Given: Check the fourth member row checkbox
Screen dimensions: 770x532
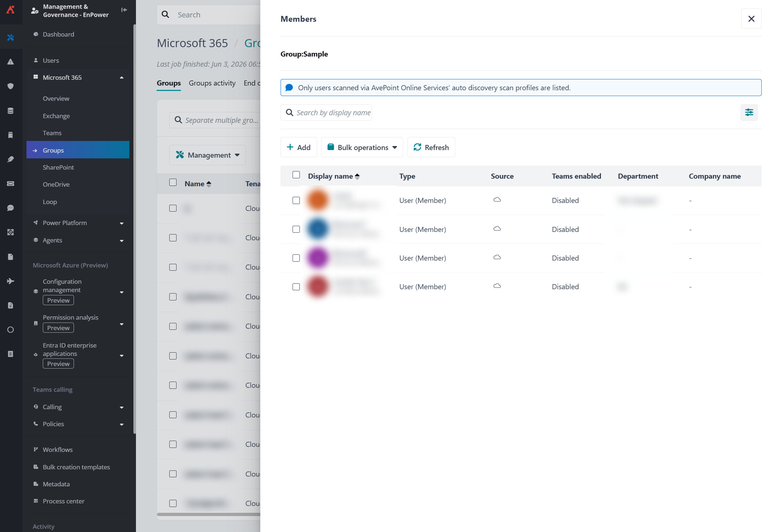Looking at the screenshot, I should (296, 287).
